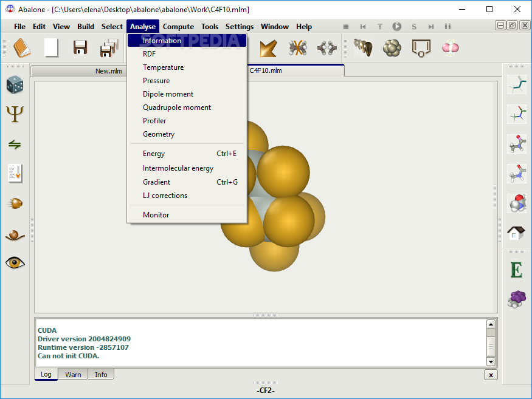Select the colored thin sticks display icon

click(517, 114)
